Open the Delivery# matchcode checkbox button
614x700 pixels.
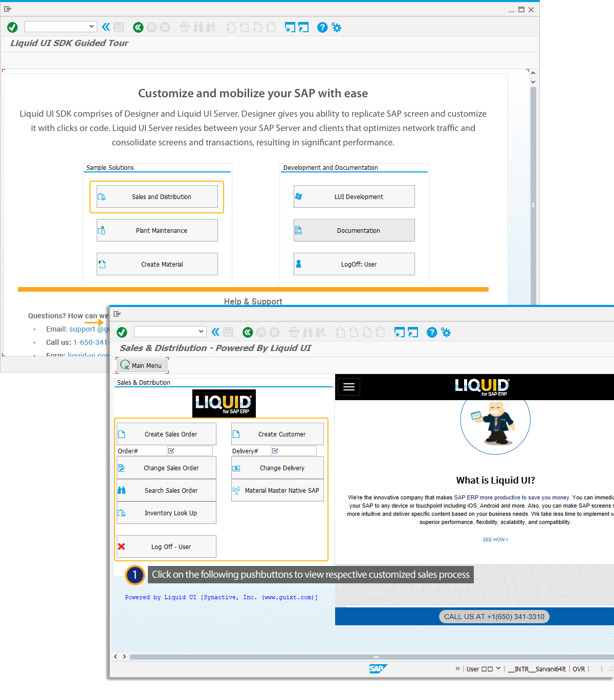point(275,451)
